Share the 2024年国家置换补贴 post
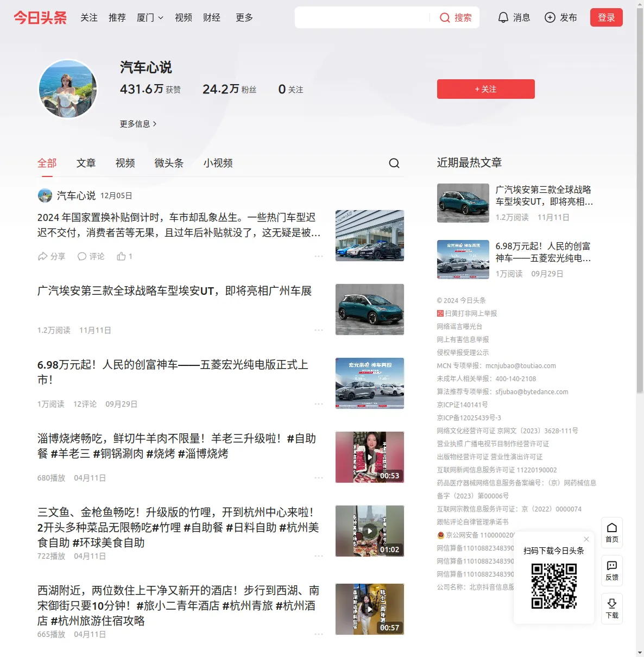The image size is (644, 657). (x=51, y=256)
